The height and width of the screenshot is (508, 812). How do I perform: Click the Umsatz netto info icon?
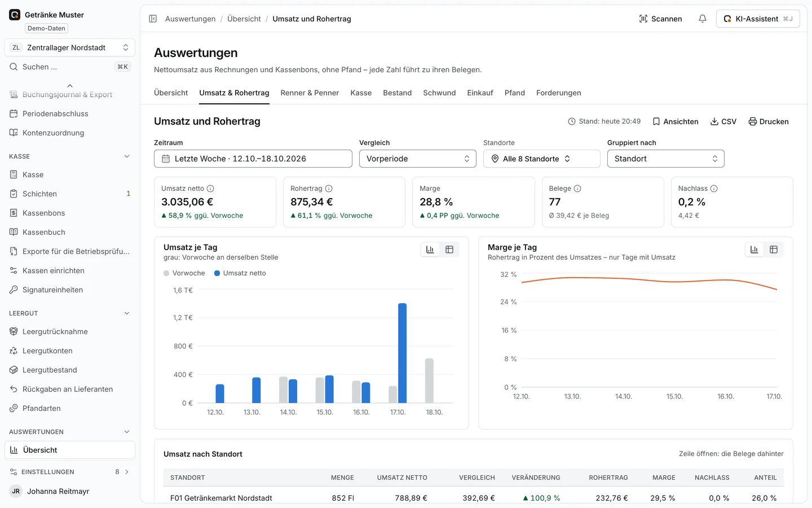(x=210, y=189)
